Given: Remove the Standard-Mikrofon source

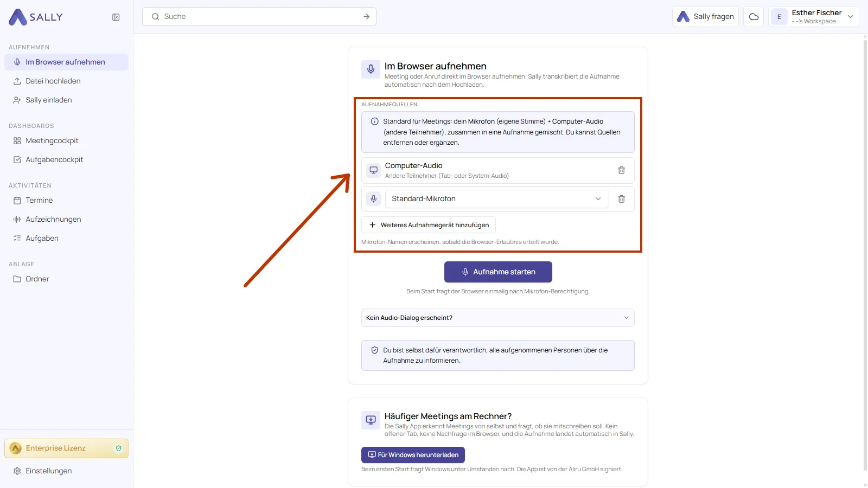Looking at the screenshot, I should 622,199.
